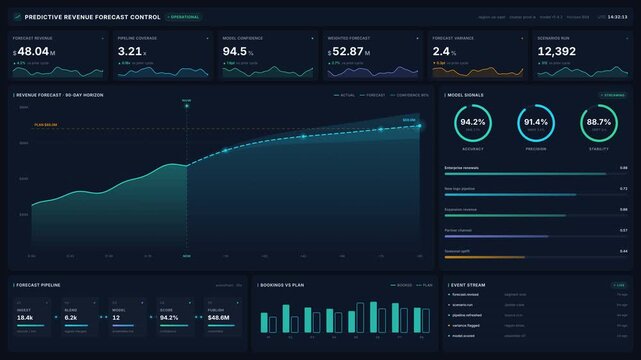Image resolution: width=641 pixels, height=360 pixels.
Task: Select the INGEST stage card showing 18.4k
Action: [33, 317]
